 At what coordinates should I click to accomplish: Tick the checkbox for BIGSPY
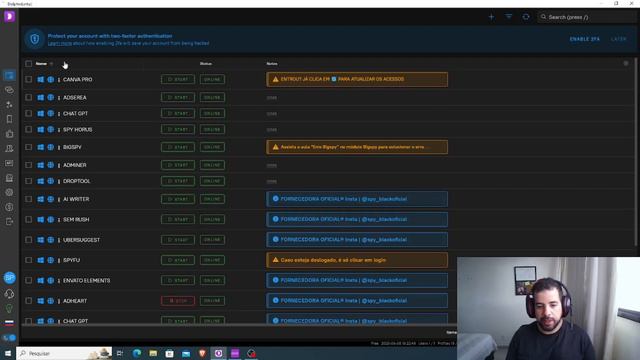tap(29, 147)
